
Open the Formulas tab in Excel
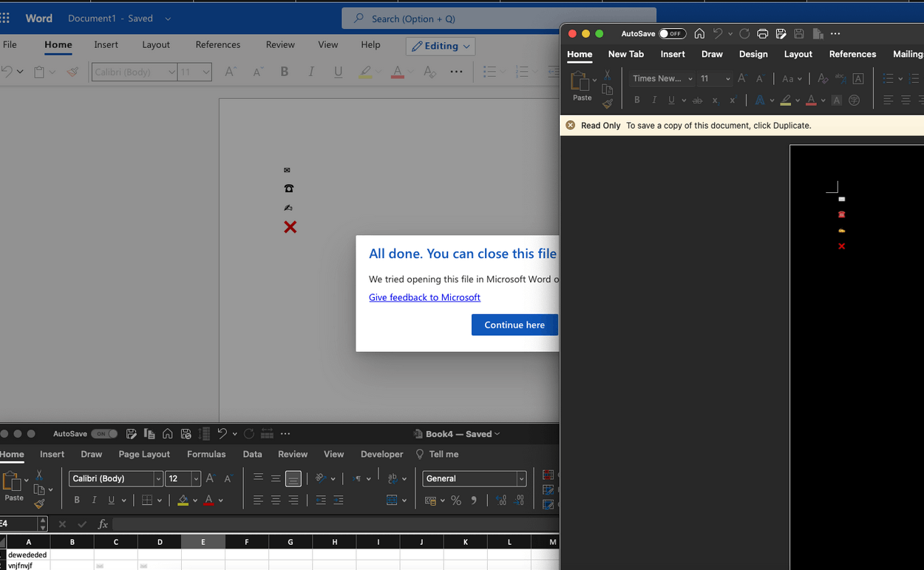tap(206, 454)
